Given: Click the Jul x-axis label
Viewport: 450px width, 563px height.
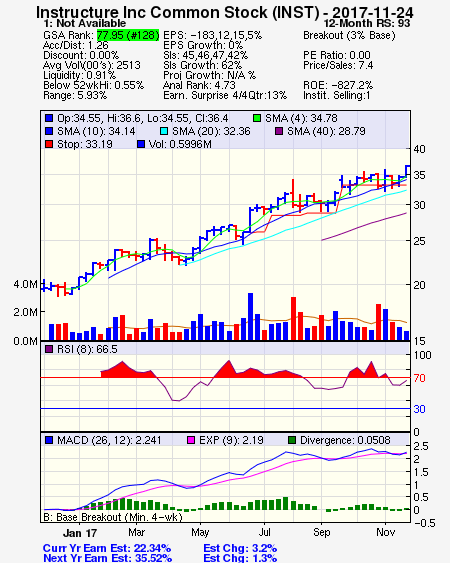Looking at the screenshot, I should pos(265,532).
